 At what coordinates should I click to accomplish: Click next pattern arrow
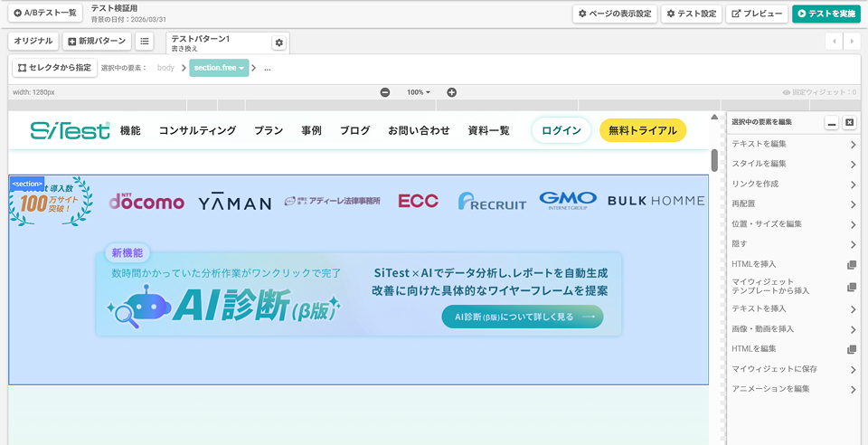pos(852,41)
